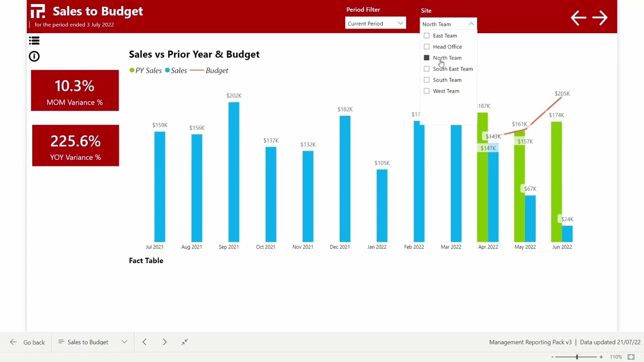
Task: Click the Data updated 21/07/22 text
Action: (610, 342)
